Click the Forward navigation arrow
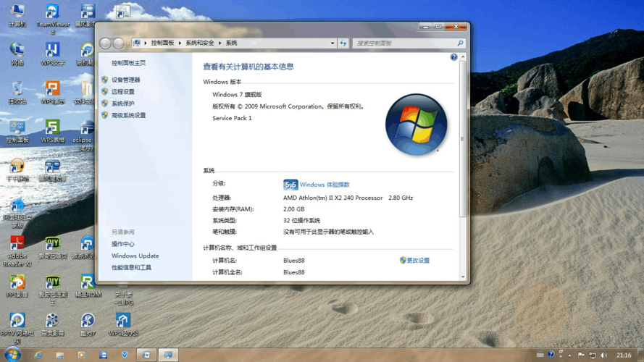644x362 pixels. pyautogui.click(x=118, y=43)
